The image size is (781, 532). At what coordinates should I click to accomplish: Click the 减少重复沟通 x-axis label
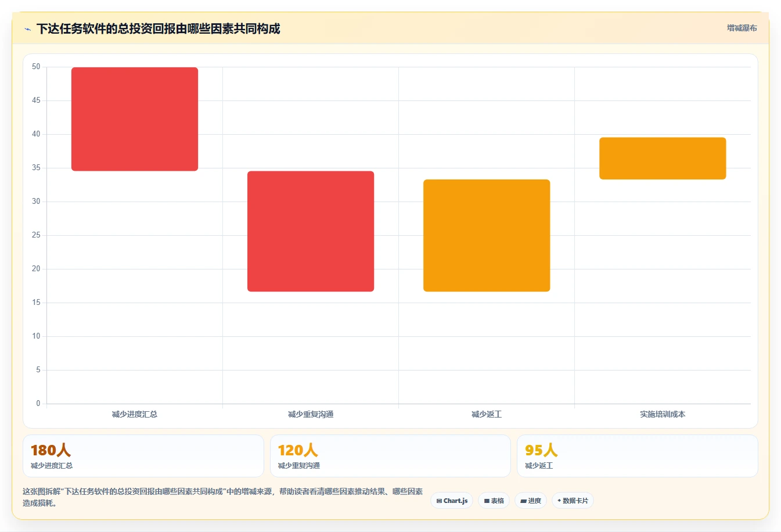pos(311,414)
